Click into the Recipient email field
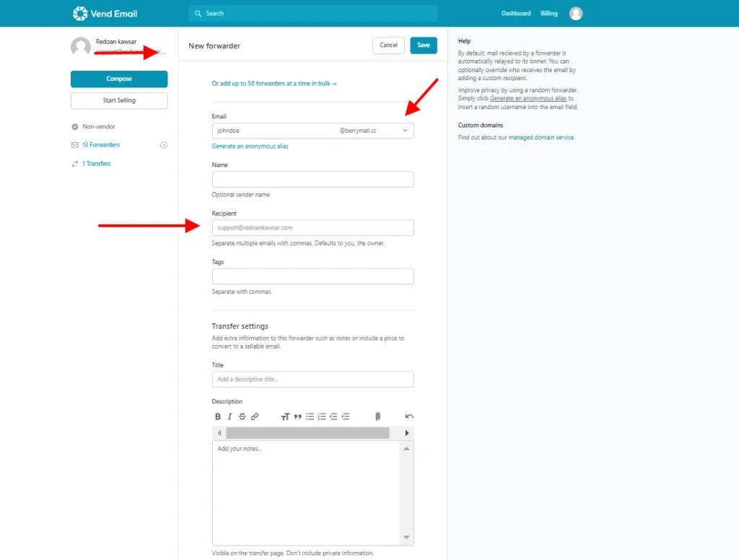The width and height of the screenshot is (739, 560). tap(312, 228)
